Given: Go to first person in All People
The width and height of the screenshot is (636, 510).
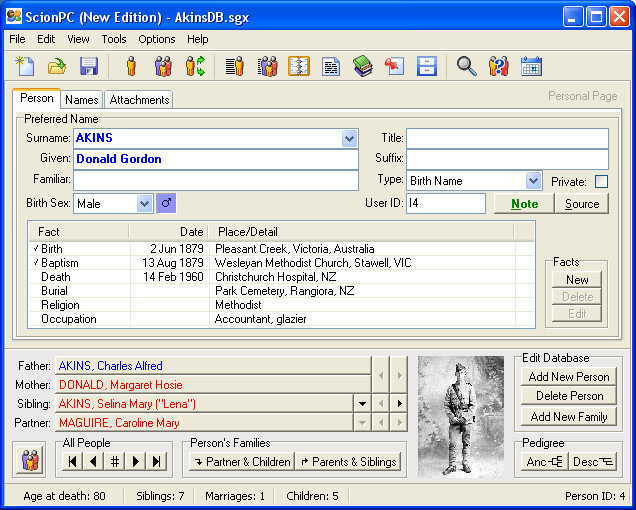Looking at the screenshot, I should coord(73,461).
